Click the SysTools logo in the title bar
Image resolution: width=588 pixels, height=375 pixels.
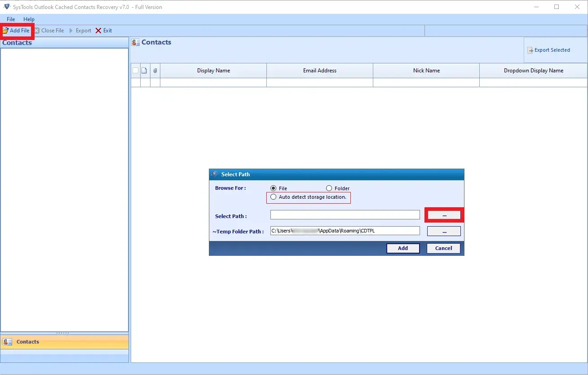[x=6, y=7]
